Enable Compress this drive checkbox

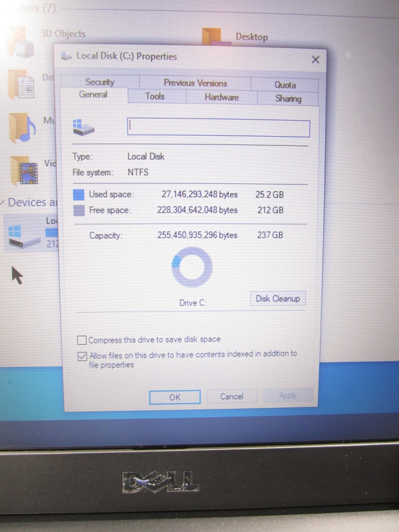coord(81,340)
